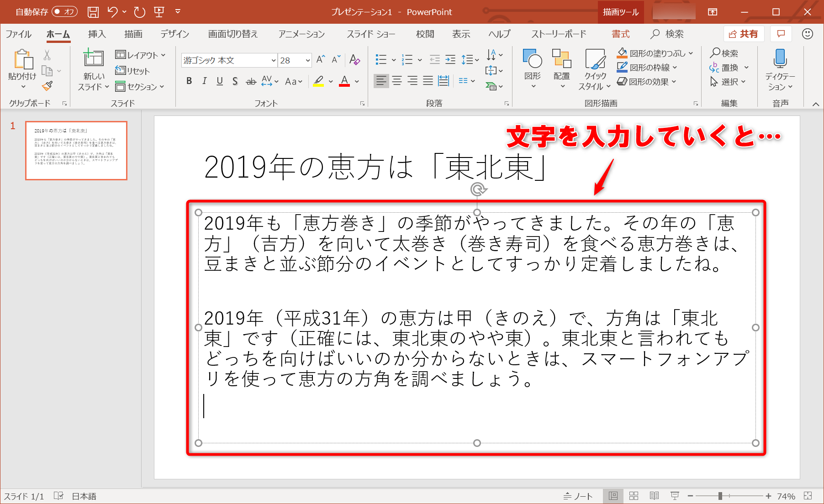The image size is (824, 504).
Task: Open the File (ファイル) tab
Action: 19,34
